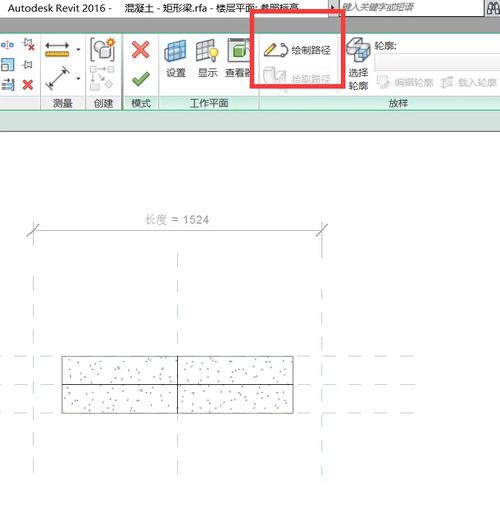Click the 放样 panel label
Image resolution: width=500 pixels, height=520 pixels.
tap(398, 103)
